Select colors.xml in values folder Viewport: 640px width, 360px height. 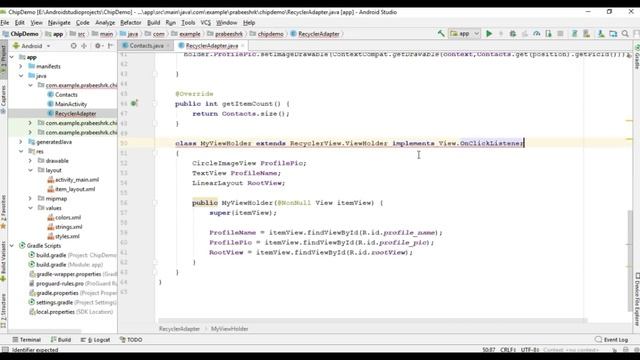[x=68, y=218]
